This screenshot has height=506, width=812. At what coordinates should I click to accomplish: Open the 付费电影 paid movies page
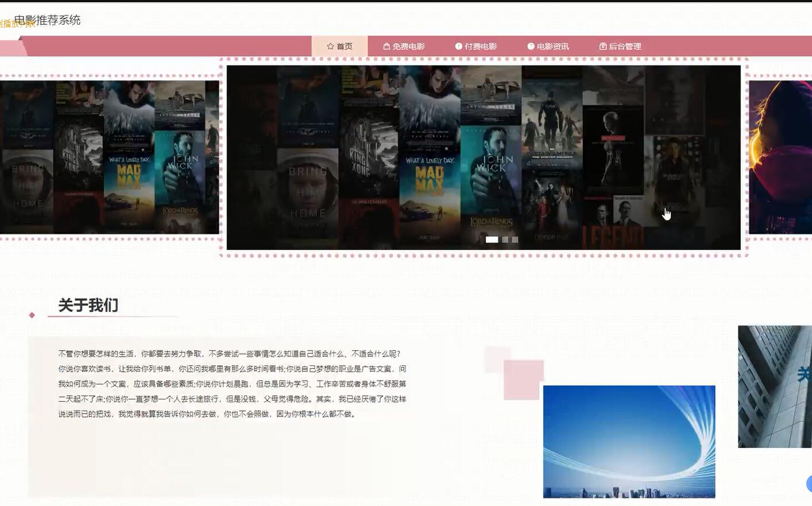476,47
